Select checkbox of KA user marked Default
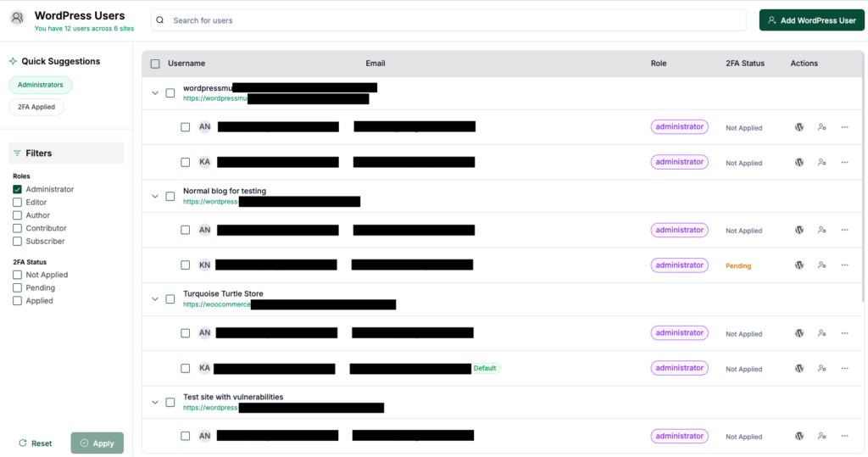 186,368
